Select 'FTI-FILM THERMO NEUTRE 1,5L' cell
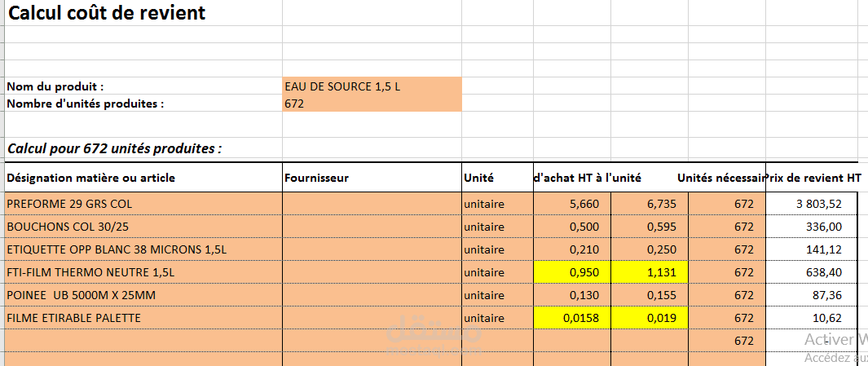The image size is (868, 366). coord(143,272)
